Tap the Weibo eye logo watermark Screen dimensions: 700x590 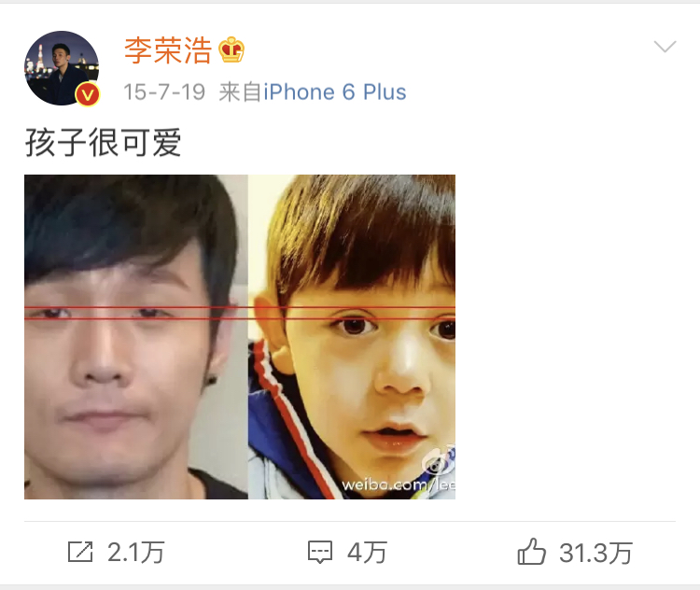pyautogui.click(x=440, y=461)
